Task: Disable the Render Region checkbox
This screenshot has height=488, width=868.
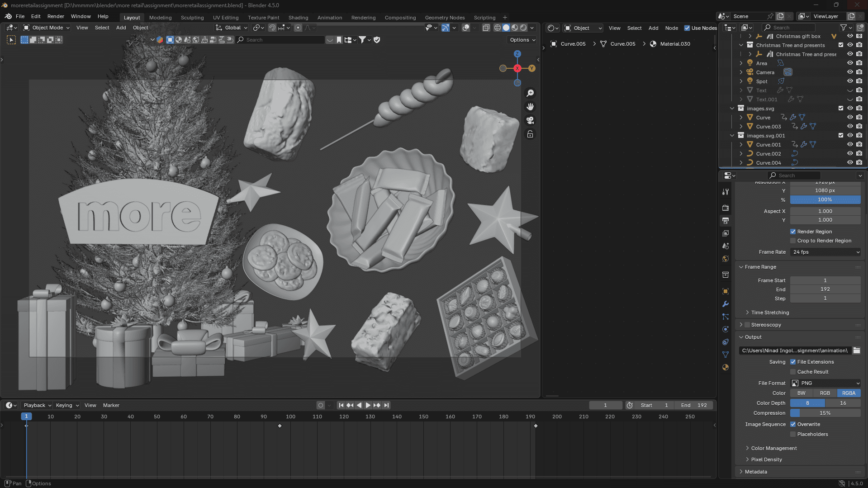Action: tap(793, 232)
